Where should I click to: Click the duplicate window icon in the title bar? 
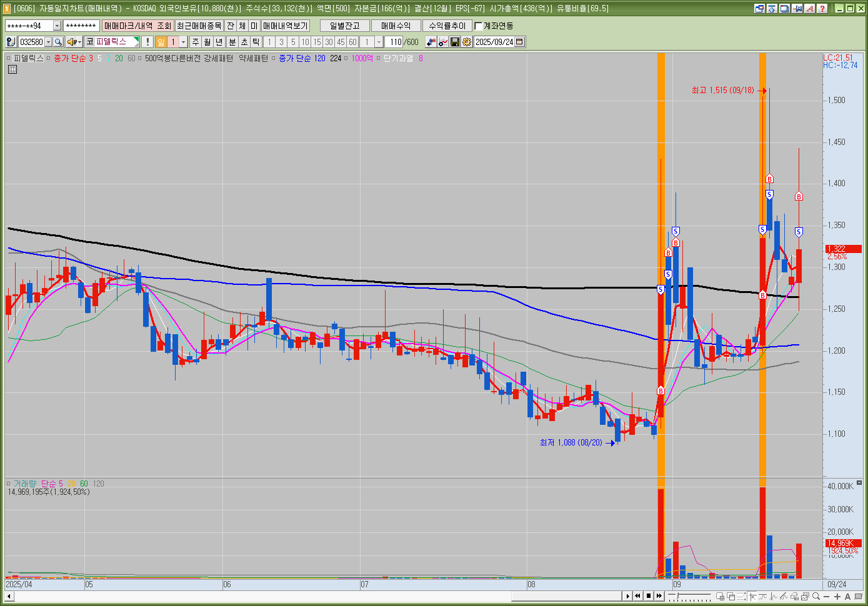tap(784, 8)
